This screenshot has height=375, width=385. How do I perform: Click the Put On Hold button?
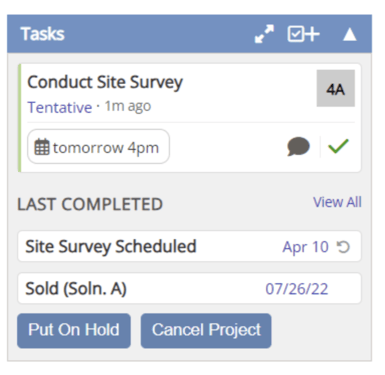coord(74,331)
